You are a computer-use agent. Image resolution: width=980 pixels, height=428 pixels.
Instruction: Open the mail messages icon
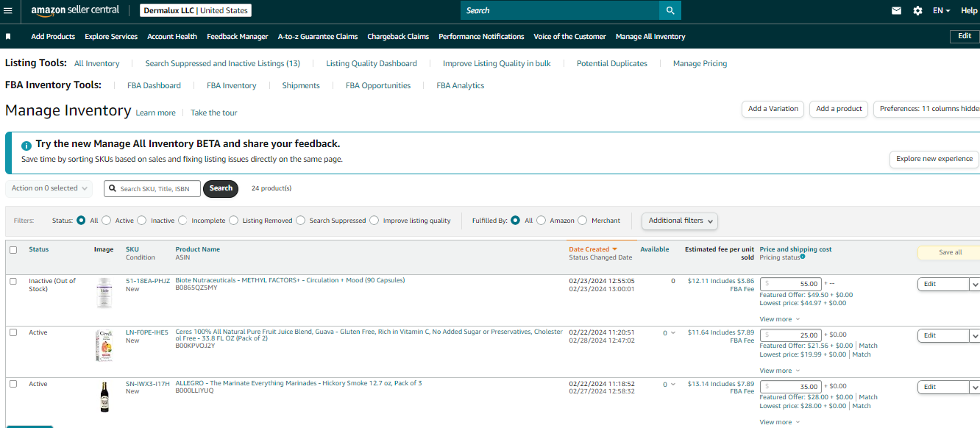coord(896,10)
